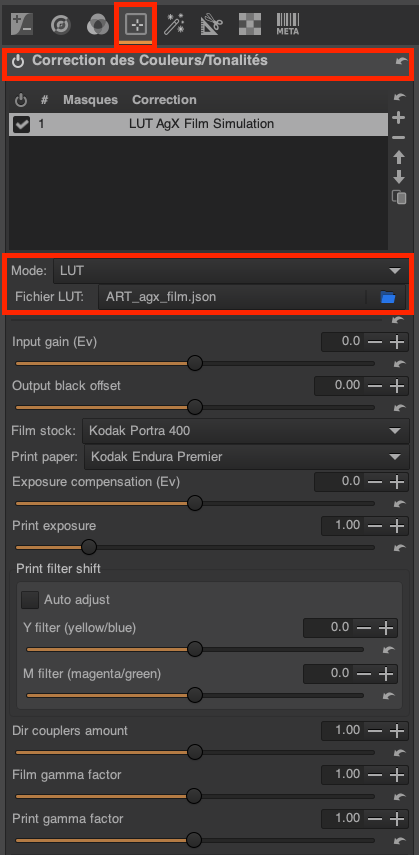Viewport: 419px width, 855px height.
Task: Expand the Print paper Kodak Endura Premier dropdown
Action: pyautogui.click(x=247, y=456)
